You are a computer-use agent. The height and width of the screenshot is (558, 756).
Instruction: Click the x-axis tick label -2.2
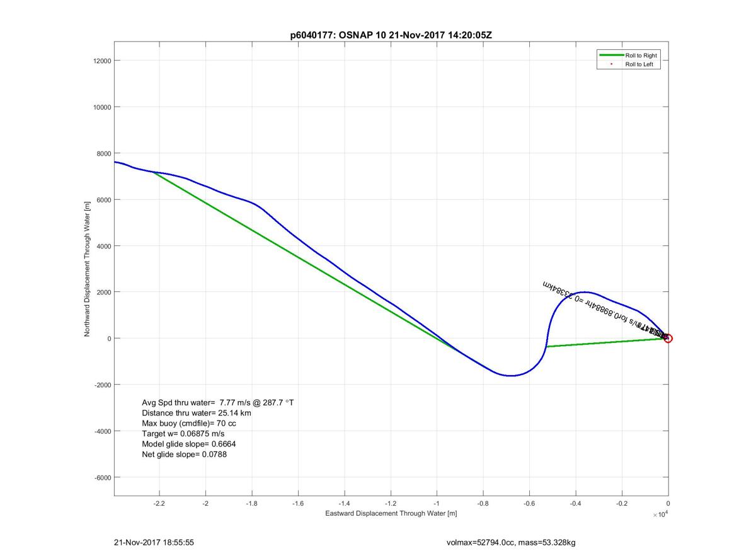point(159,504)
